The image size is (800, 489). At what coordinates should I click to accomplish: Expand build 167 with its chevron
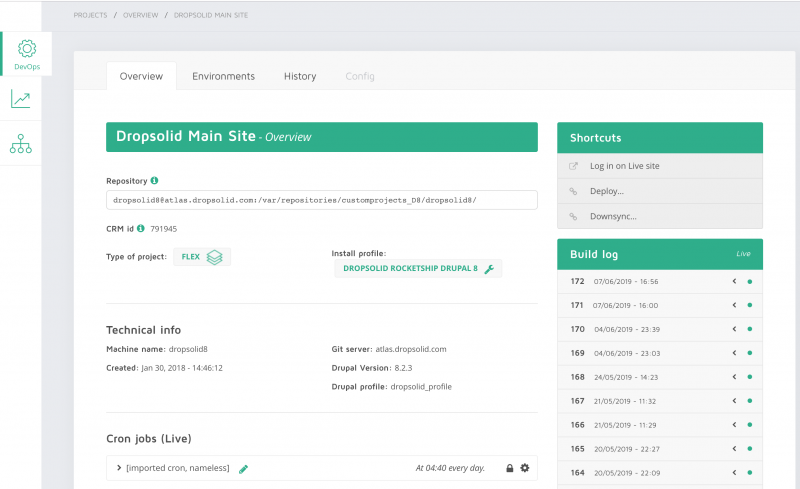tap(734, 401)
